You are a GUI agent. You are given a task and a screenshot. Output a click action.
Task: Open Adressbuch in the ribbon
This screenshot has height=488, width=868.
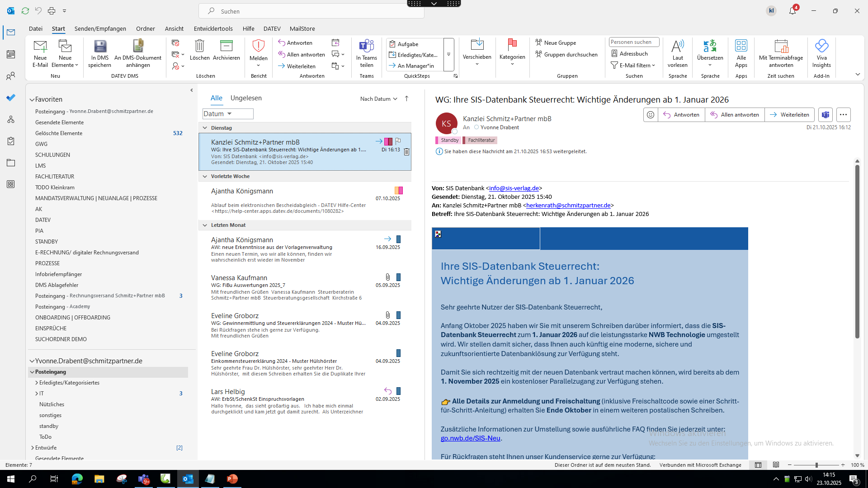point(629,53)
